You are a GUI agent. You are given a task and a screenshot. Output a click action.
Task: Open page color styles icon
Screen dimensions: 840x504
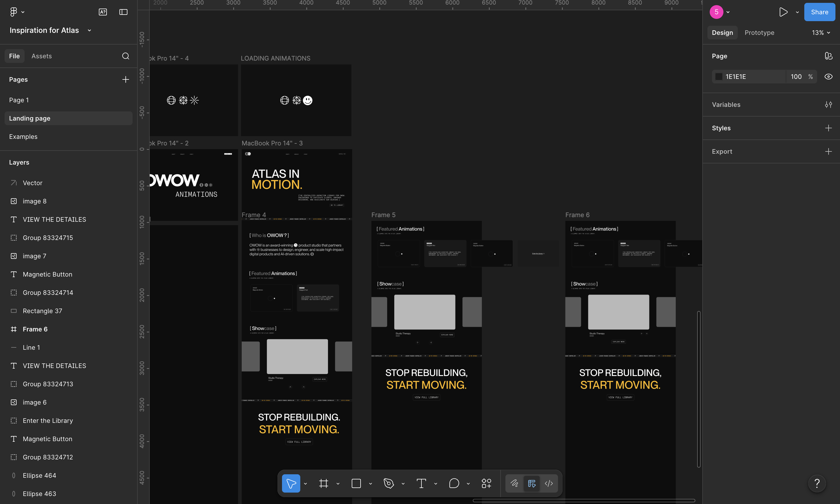829,56
